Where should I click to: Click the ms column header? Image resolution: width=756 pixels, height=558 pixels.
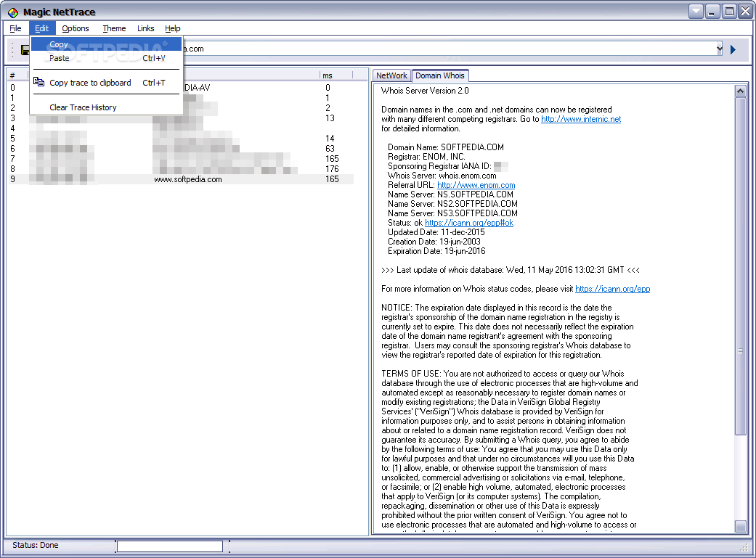pyautogui.click(x=336, y=75)
